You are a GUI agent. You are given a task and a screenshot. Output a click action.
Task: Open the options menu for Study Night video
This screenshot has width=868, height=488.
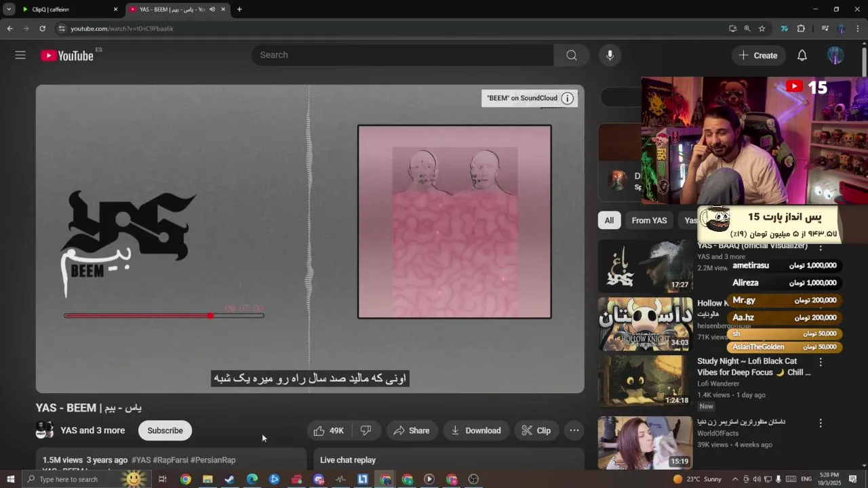click(821, 362)
